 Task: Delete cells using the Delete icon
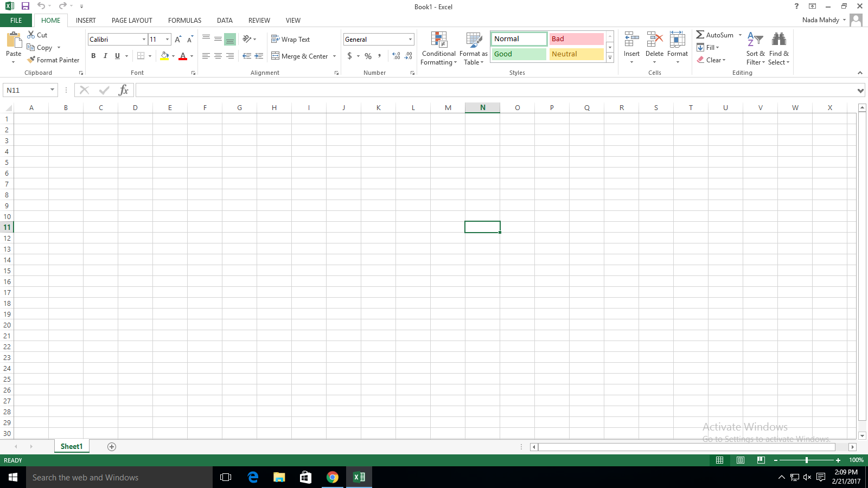(655, 40)
